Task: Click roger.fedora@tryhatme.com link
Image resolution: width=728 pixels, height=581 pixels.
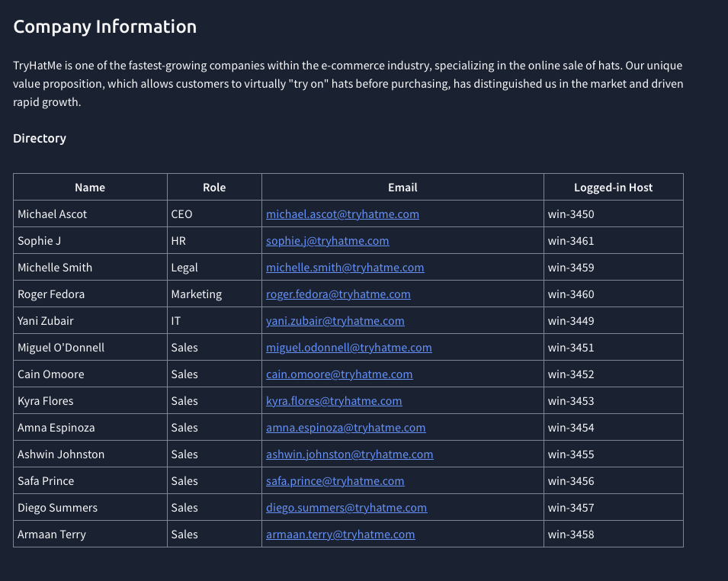Action: 338,294
